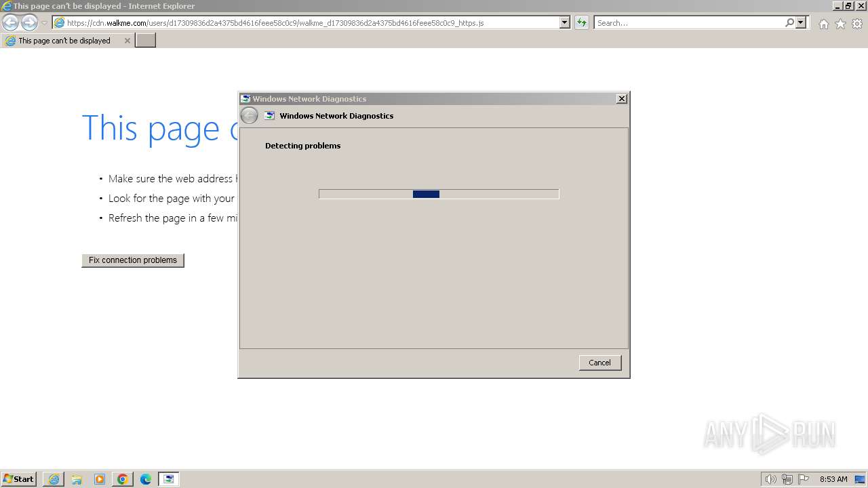Close the 'This page can't be displayed' tab
868x488 pixels.
pos(127,41)
